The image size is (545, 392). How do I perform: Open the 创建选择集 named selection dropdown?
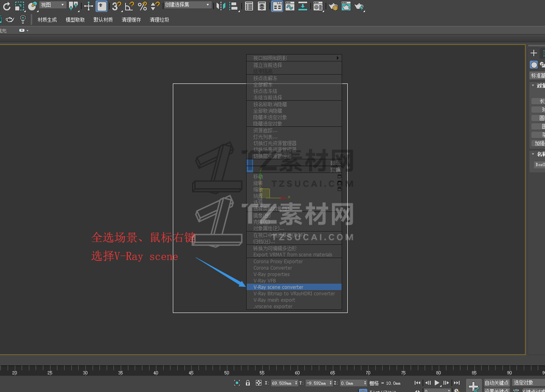pos(187,5)
